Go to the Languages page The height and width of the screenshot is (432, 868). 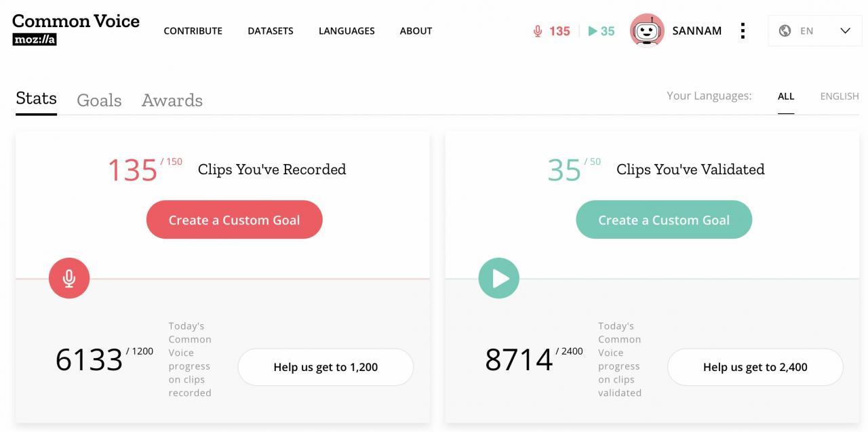click(347, 31)
